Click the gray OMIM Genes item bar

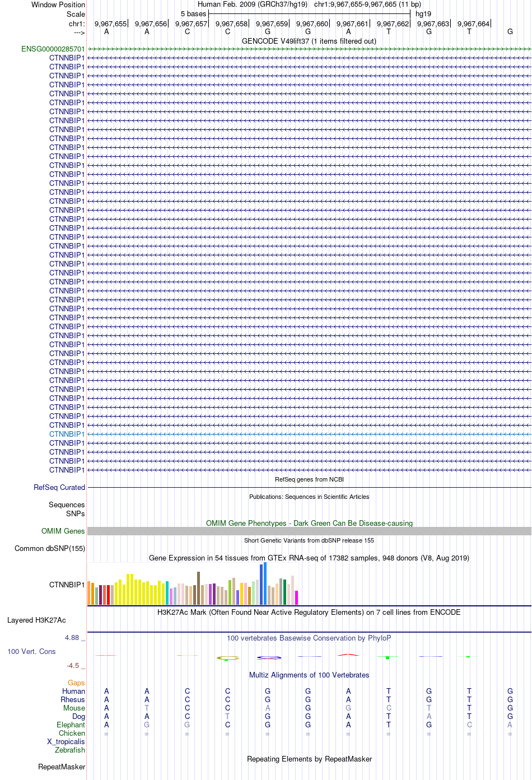[x=309, y=531]
